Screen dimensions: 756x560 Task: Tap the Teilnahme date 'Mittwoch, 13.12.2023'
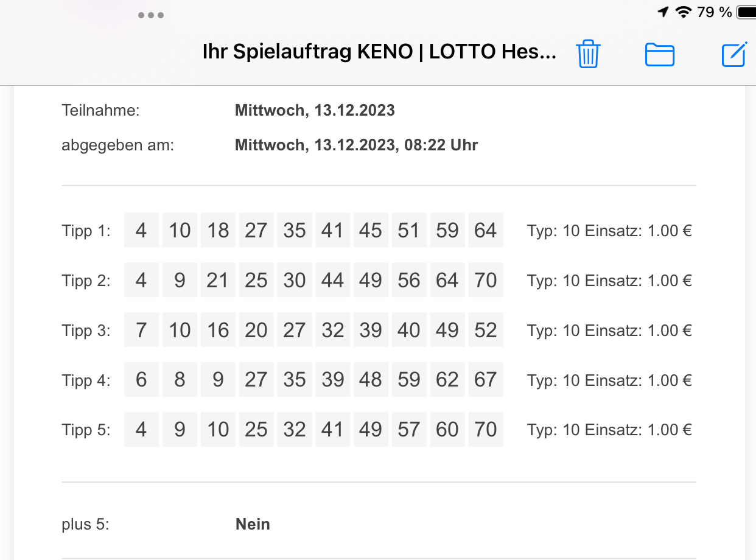tap(315, 111)
